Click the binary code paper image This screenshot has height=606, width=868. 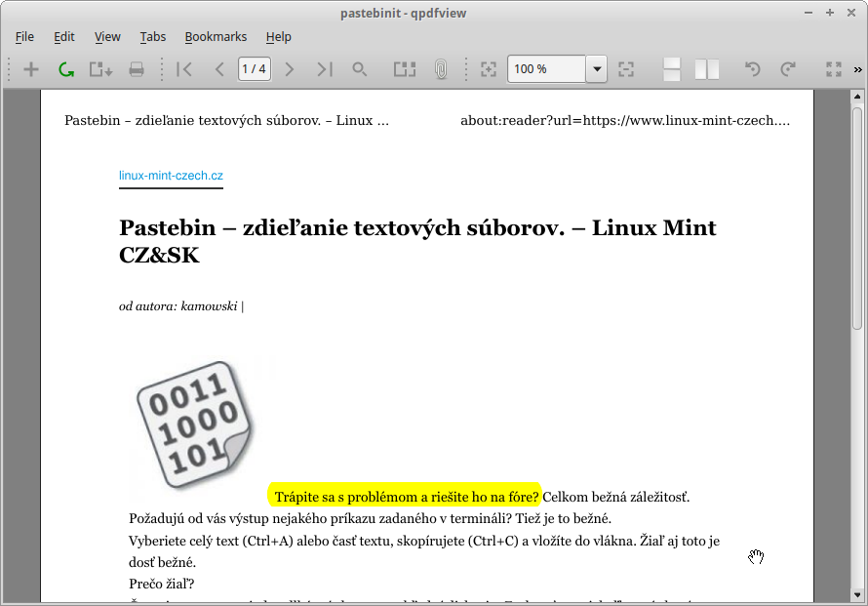[194, 425]
